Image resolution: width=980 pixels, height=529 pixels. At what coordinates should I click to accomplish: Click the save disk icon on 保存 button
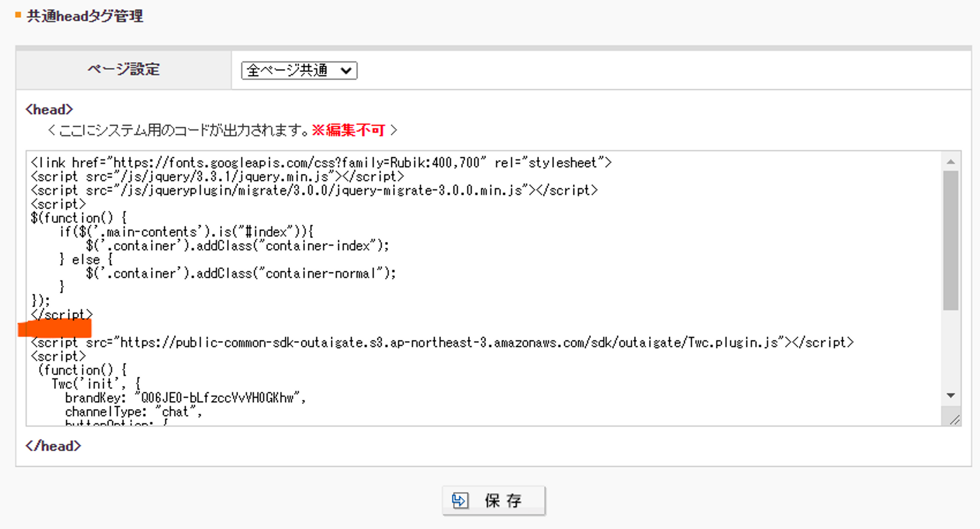(x=461, y=501)
